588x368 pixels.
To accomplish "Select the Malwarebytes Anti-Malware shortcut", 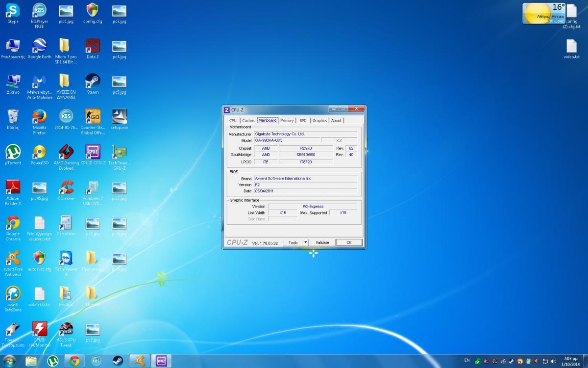I will (x=39, y=87).
